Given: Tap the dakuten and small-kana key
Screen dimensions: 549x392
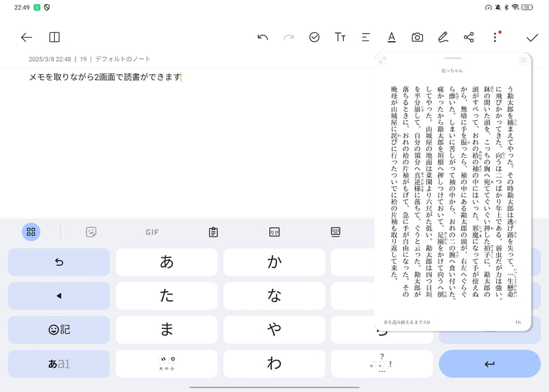Looking at the screenshot, I should 166,364.
